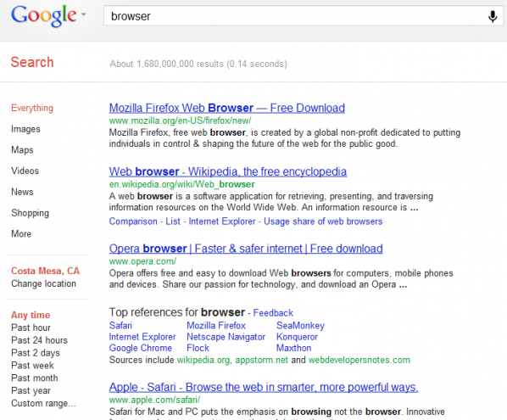Open Custom range date filter
The image size is (507, 420).
coord(43,403)
